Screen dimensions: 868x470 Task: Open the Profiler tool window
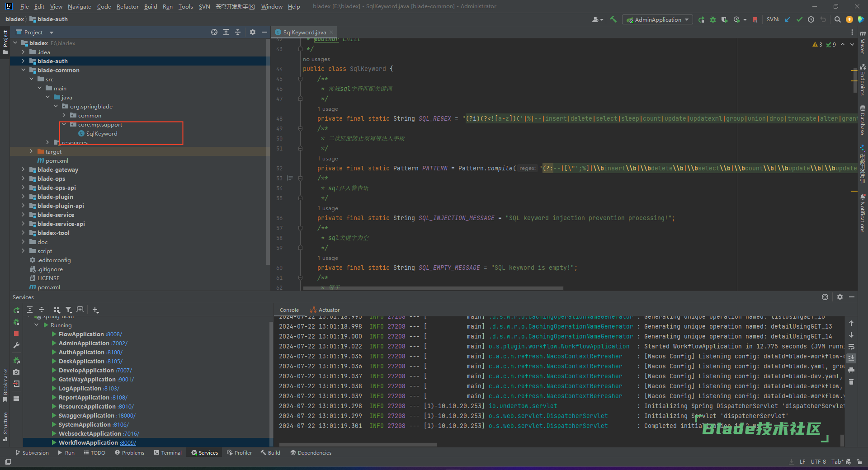[x=239, y=453]
